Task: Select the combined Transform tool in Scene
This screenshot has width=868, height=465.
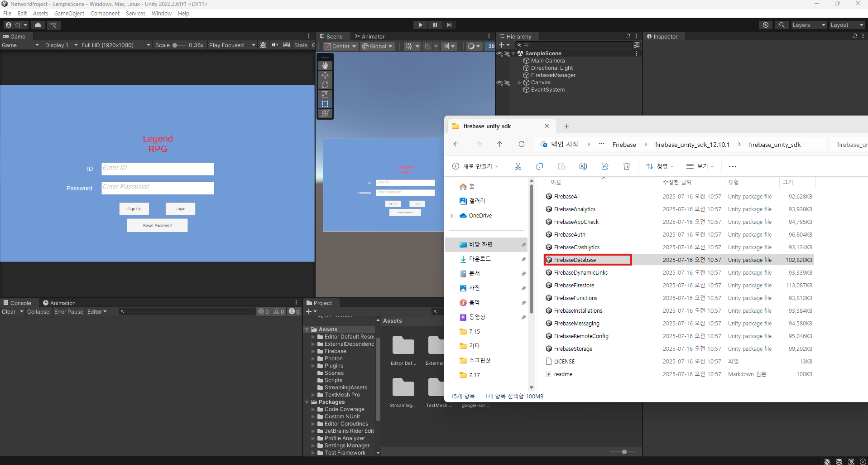Action: coord(325,113)
